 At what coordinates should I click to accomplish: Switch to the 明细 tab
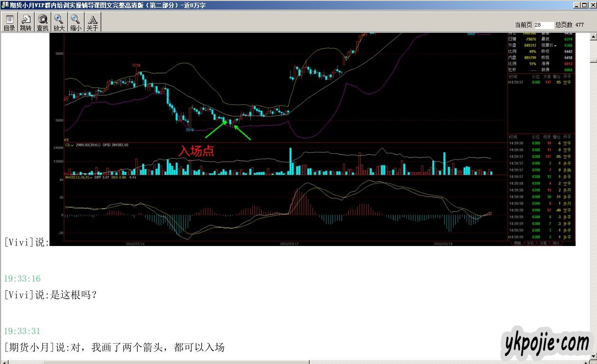517,243
